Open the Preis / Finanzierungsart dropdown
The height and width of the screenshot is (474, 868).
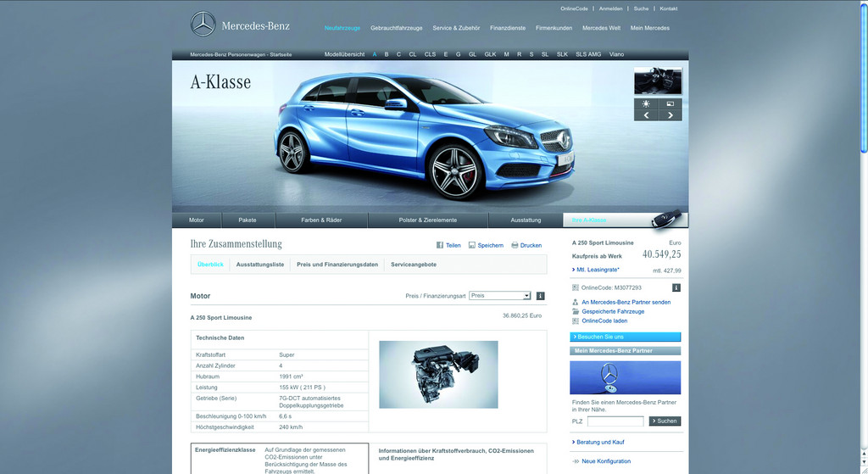pos(500,296)
